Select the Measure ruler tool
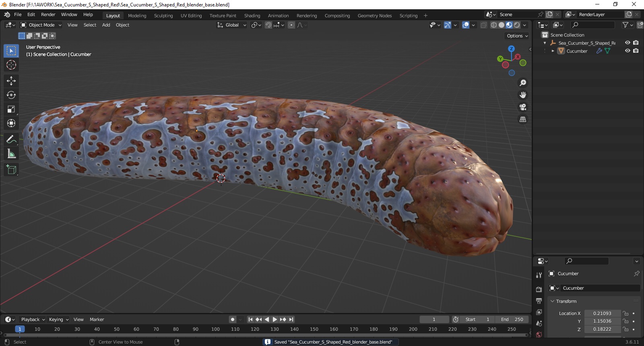This screenshot has width=644, height=346. point(11,154)
